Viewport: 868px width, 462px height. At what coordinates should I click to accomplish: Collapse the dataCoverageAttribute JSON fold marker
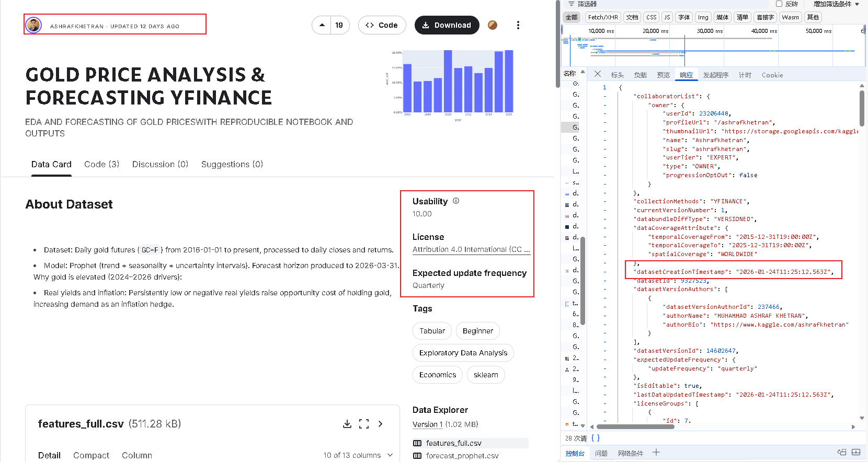(605, 228)
